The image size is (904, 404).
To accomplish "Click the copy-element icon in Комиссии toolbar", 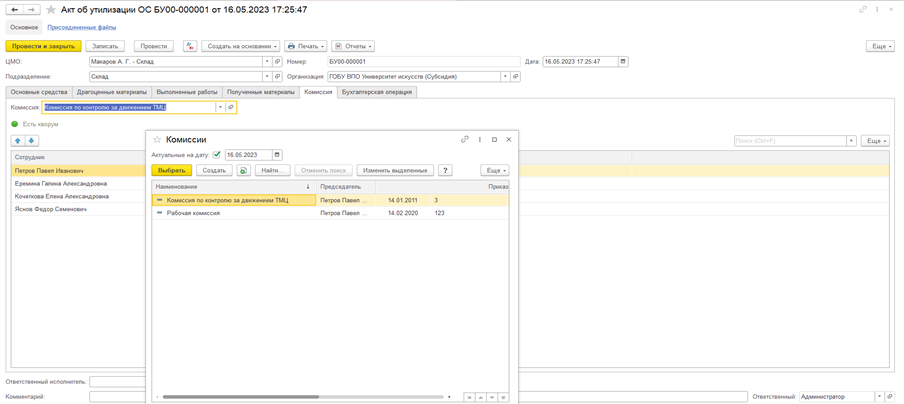I will tap(244, 170).
